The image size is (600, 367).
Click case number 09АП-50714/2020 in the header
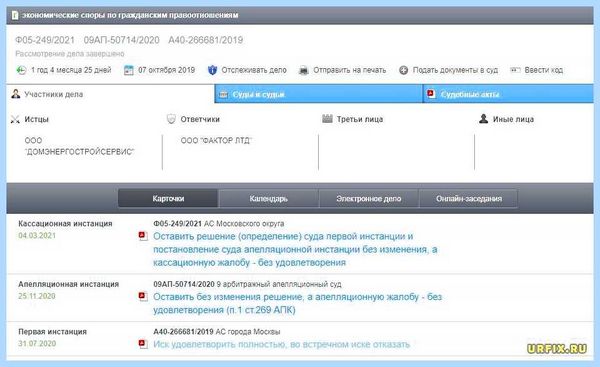click(x=121, y=40)
